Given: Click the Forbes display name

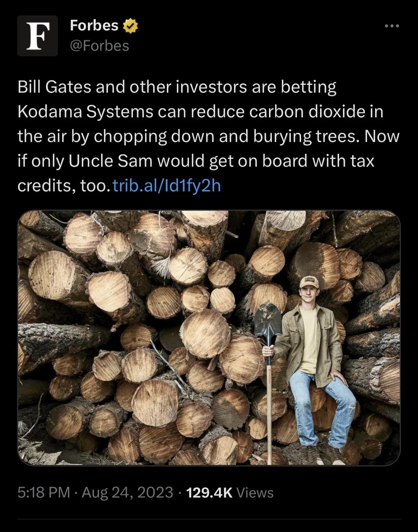Looking at the screenshot, I should click(x=94, y=26).
